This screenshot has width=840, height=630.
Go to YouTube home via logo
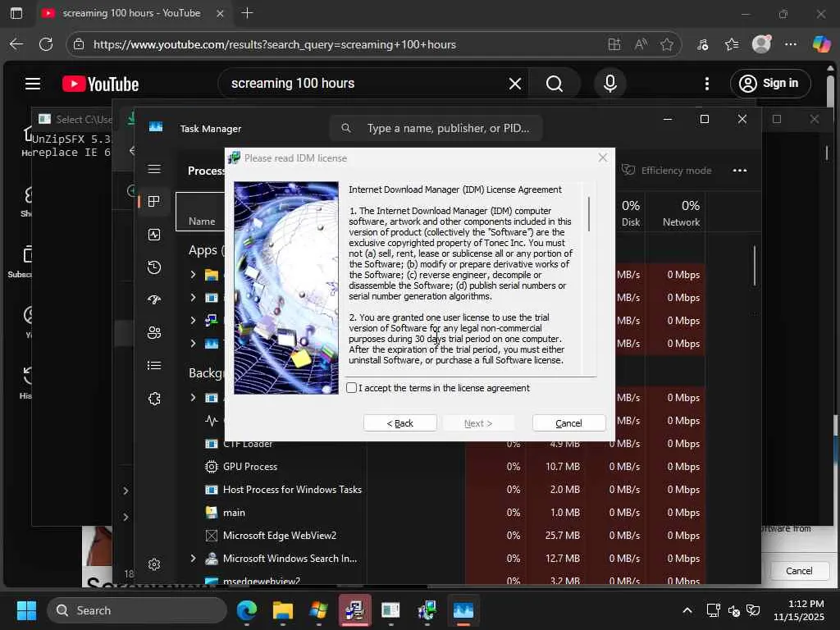[101, 84]
